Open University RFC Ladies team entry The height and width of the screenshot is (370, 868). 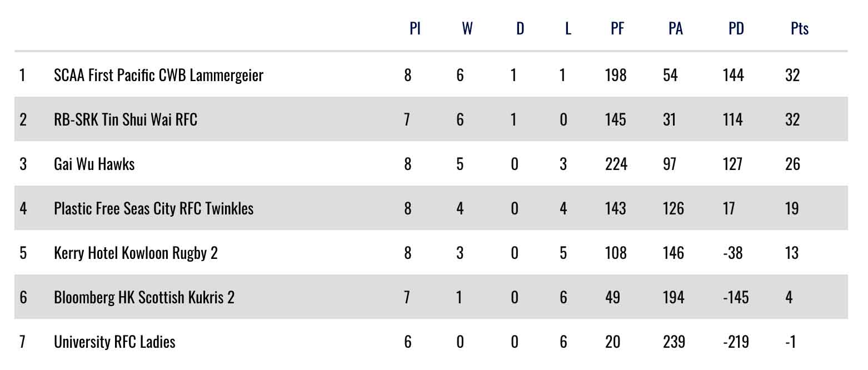[x=114, y=342]
